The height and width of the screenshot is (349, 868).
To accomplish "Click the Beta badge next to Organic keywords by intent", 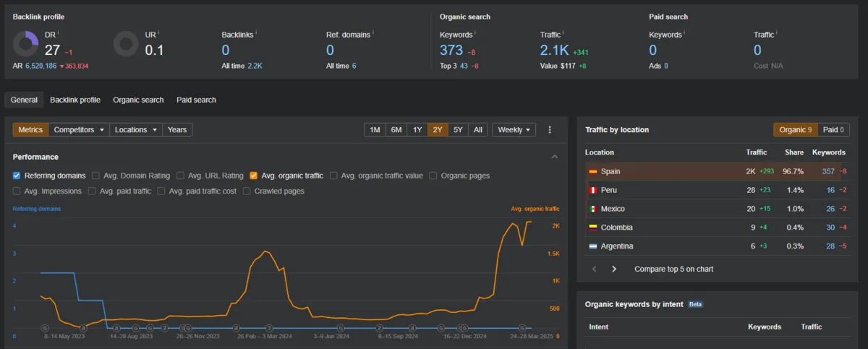I will click(x=695, y=304).
